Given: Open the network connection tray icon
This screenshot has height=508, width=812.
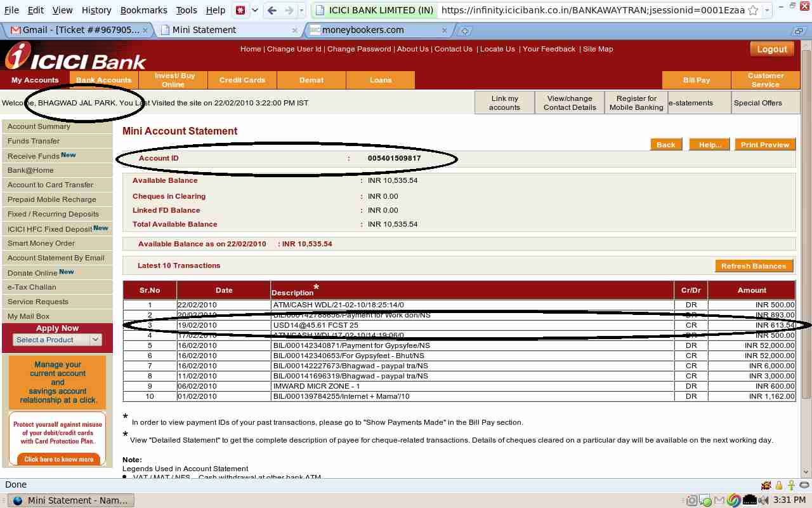Looking at the screenshot, I should click(x=749, y=500).
